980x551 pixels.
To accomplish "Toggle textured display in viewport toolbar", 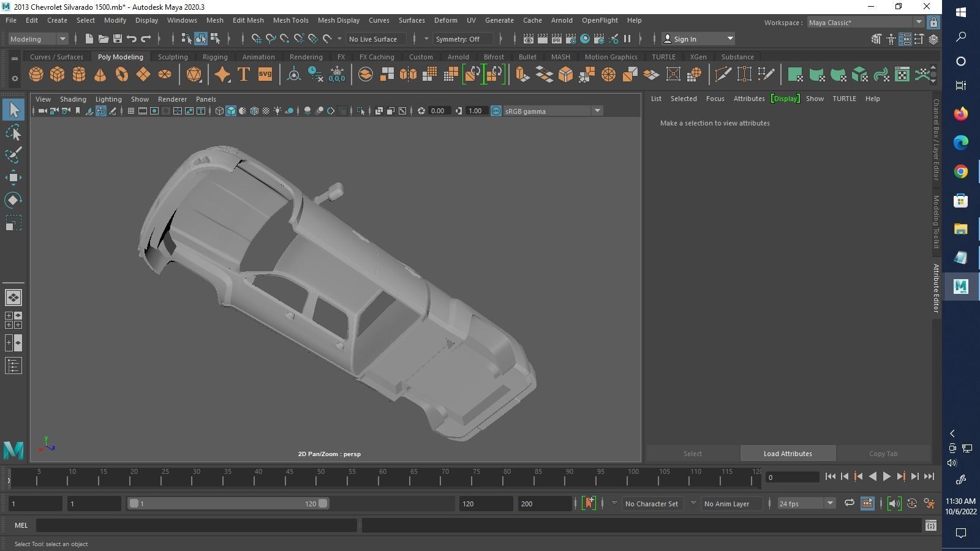I will pyautogui.click(x=266, y=111).
